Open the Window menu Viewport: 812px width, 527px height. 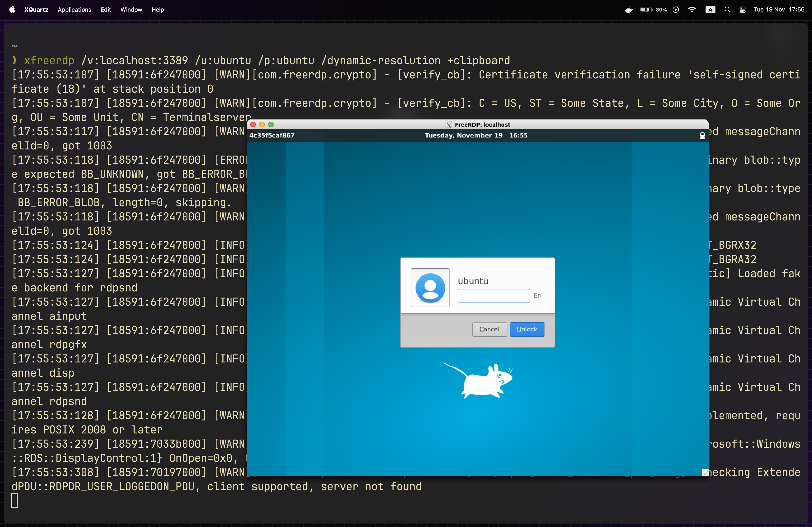[x=131, y=9]
